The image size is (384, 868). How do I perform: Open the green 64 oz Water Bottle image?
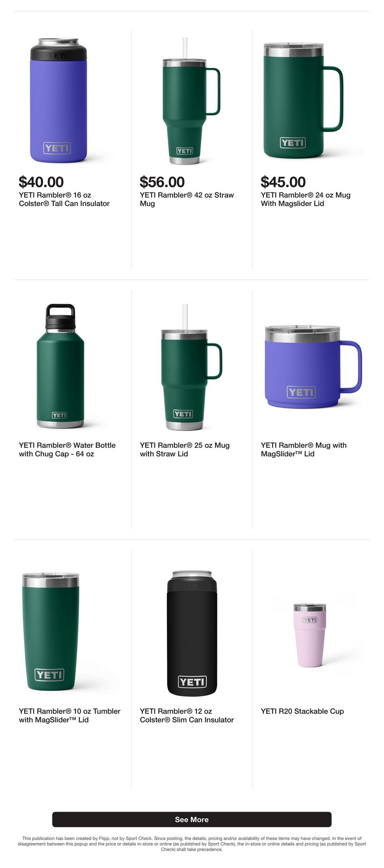60,366
